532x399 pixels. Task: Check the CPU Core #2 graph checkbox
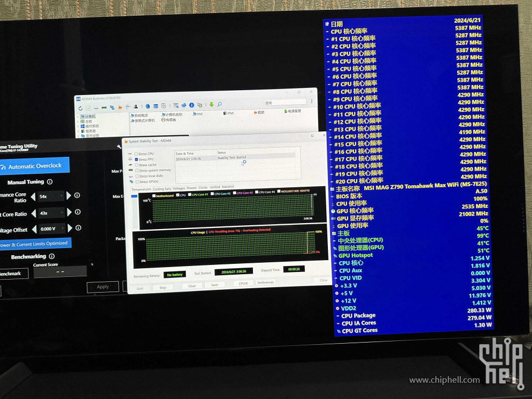coord(212,194)
